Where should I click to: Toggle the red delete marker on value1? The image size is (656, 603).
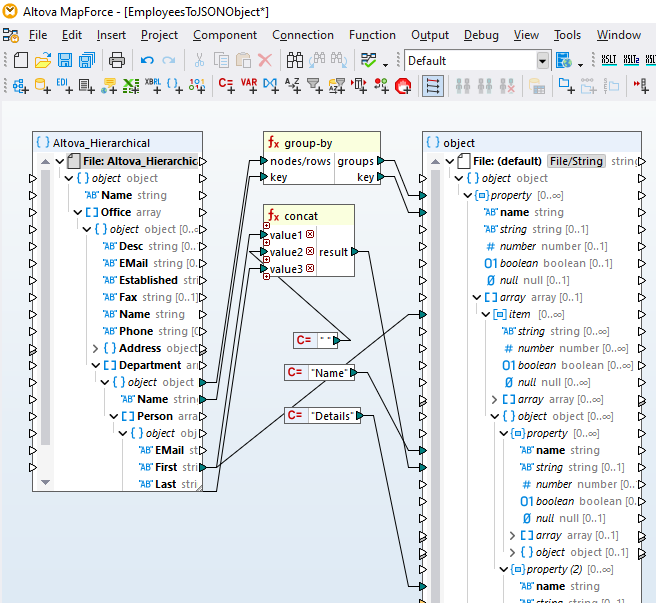click(x=310, y=236)
